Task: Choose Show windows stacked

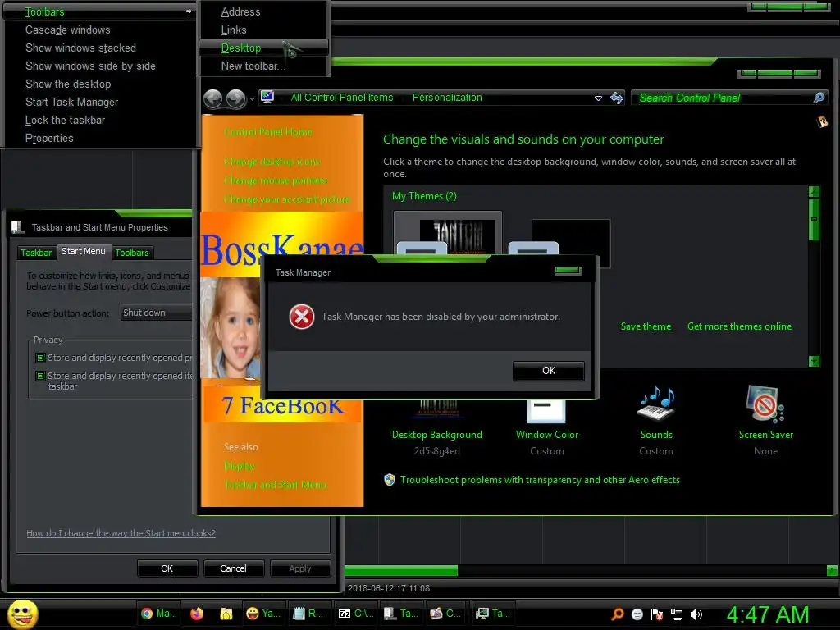Action: [99, 48]
